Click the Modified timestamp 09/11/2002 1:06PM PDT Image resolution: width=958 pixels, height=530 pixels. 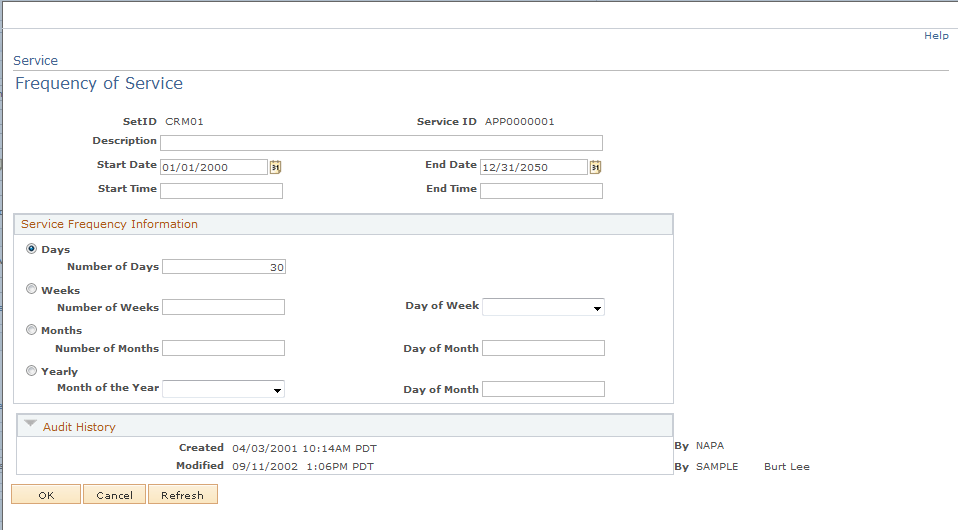(303, 466)
